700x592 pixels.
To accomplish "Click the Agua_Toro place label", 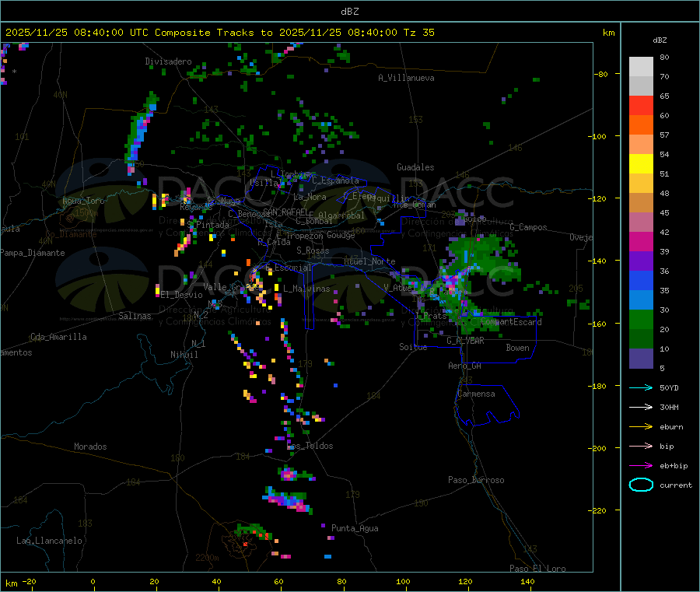I will (x=83, y=201).
